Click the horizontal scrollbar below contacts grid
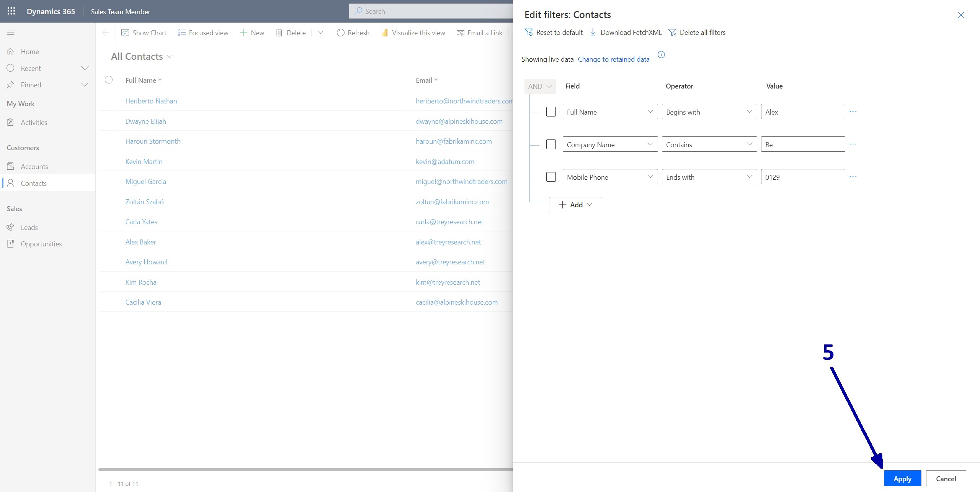Image resolution: width=980 pixels, height=492 pixels. coord(305,469)
